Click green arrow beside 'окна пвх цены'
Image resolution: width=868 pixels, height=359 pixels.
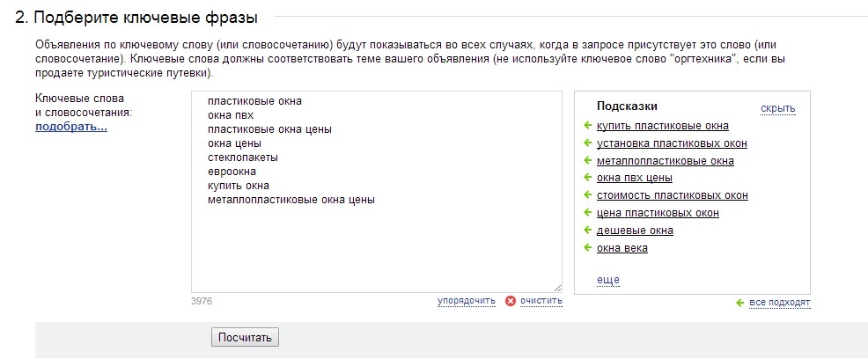pyautogui.click(x=588, y=178)
